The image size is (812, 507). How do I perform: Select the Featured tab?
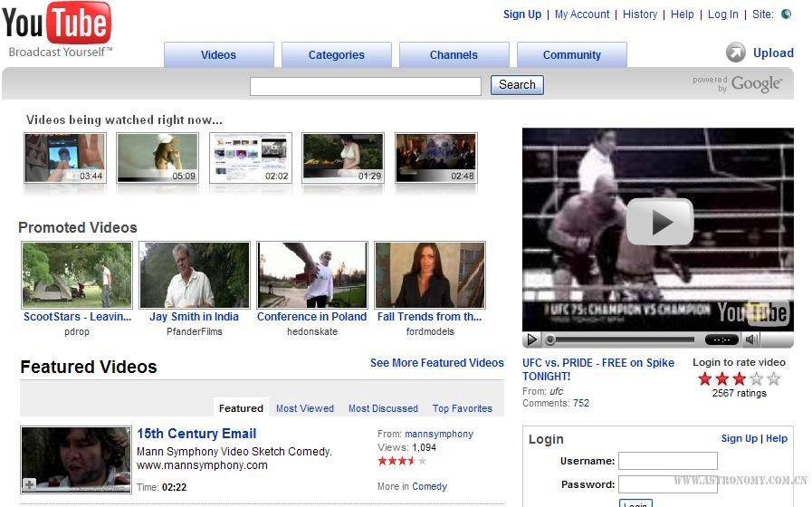[241, 408]
